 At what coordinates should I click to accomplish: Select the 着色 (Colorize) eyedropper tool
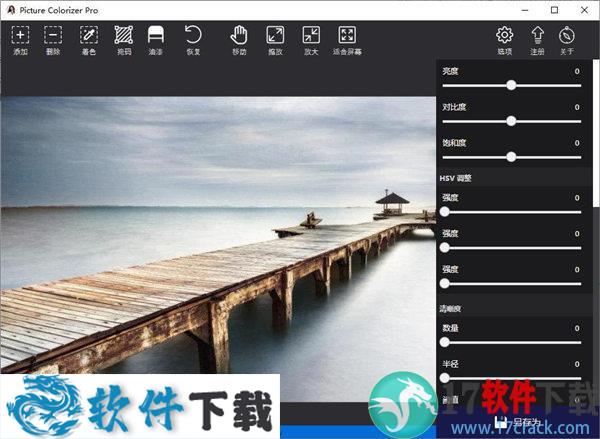[x=89, y=36]
